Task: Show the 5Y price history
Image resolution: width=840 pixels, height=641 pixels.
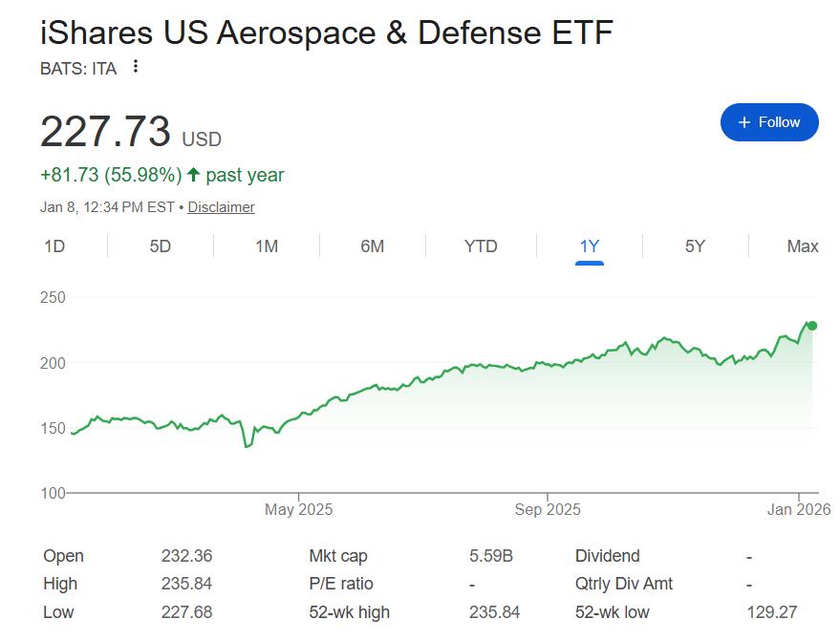Action: 695,246
